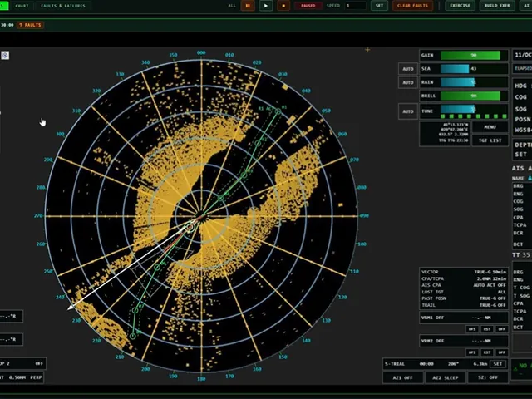Click the green active tab at top-left
The height and width of the screenshot is (399, 532).
click(x=3, y=6)
